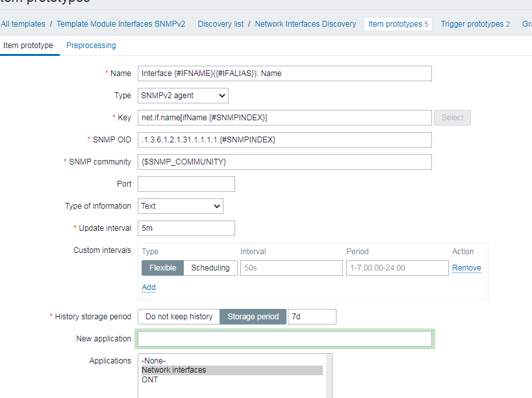
Task: Switch to the Preprocessing tab
Action: [91, 46]
